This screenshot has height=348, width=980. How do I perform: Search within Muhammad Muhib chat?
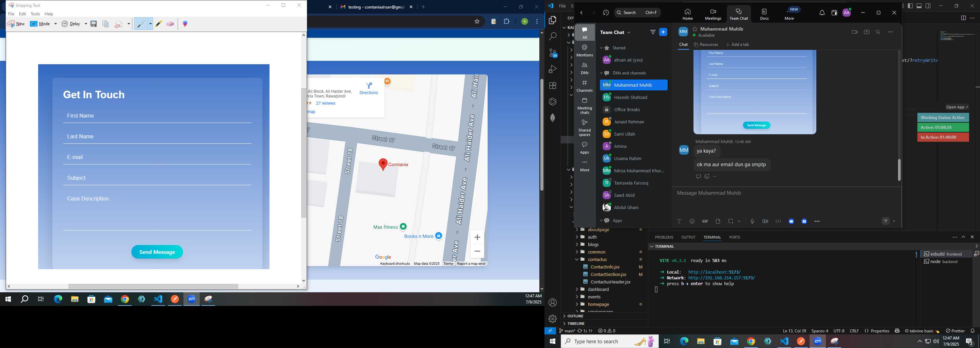pos(878,32)
